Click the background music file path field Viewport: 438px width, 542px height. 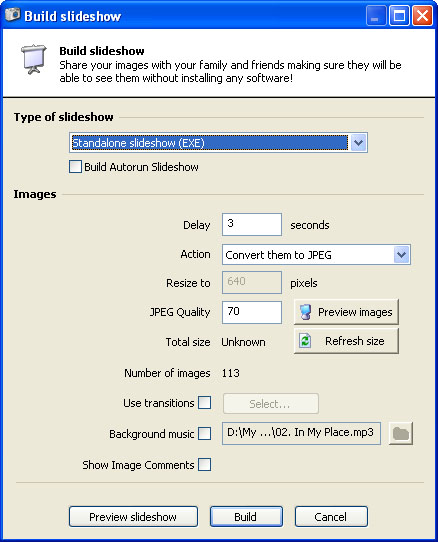point(301,433)
